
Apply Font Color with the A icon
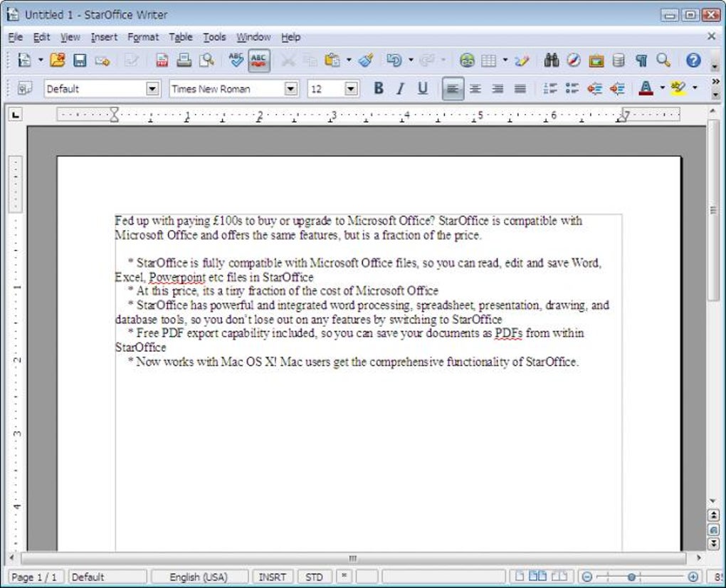point(646,88)
